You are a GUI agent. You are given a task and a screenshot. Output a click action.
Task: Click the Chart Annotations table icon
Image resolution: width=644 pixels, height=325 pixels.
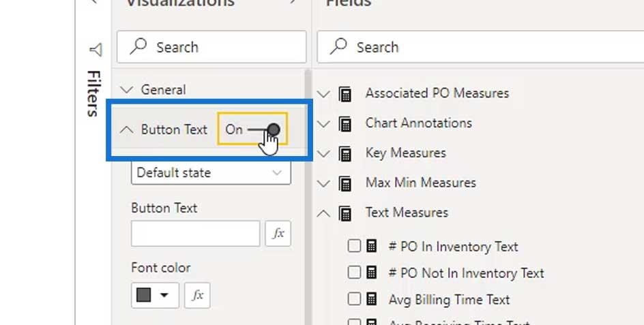[346, 124]
